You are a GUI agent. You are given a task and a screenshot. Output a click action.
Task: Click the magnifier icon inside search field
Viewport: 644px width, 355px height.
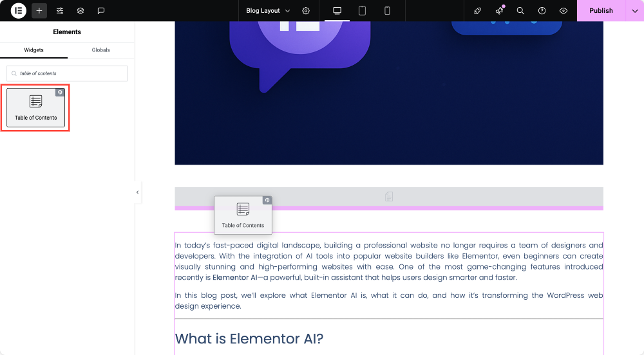click(x=14, y=73)
